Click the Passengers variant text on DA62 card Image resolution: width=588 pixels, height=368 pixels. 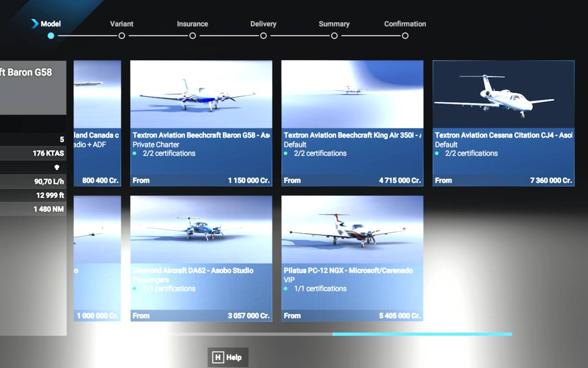151,280
